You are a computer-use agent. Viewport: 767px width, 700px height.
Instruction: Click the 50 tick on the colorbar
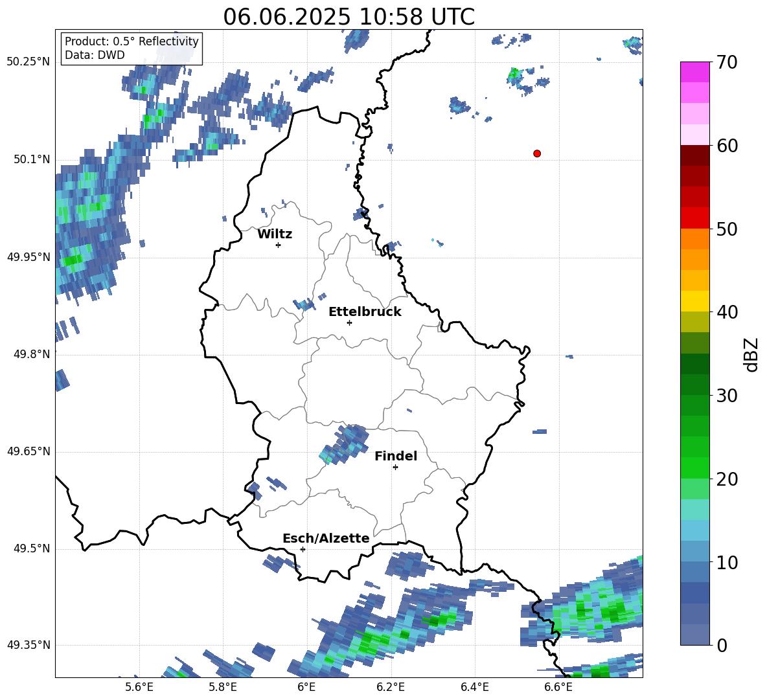pyautogui.click(x=727, y=229)
